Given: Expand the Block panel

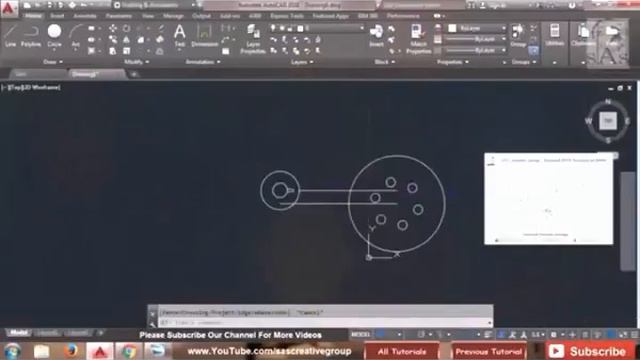Looking at the screenshot, I should [384, 62].
